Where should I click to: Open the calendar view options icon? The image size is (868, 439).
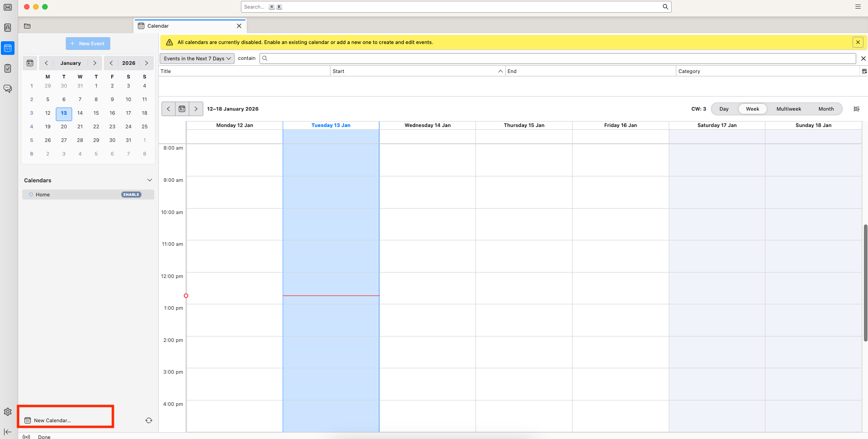[857, 109]
